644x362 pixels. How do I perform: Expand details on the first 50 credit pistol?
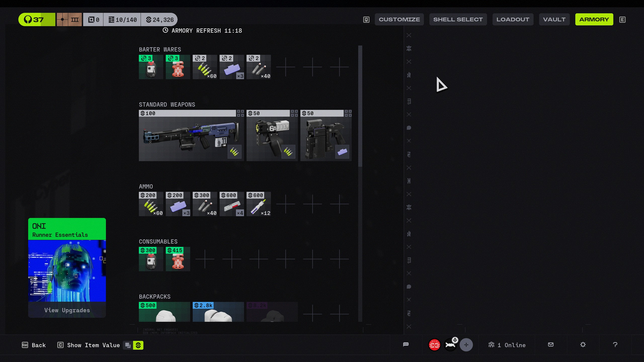pyautogui.click(x=294, y=113)
